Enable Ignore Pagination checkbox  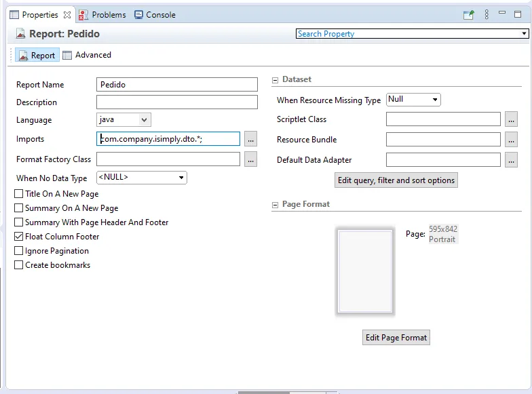click(x=19, y=251)
